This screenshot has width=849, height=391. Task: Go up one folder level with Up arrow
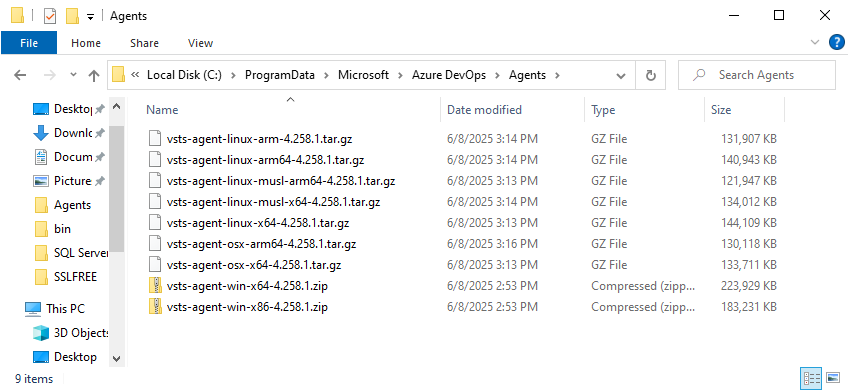(x=94, y=75)
